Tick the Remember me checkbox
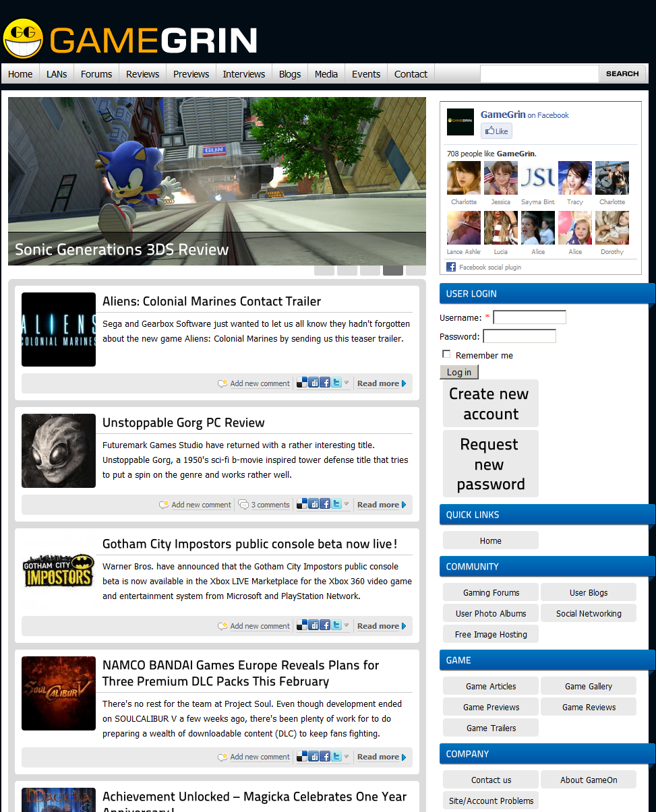The width and height of the screenshot is (656, 812). click(x=446, y=354)
